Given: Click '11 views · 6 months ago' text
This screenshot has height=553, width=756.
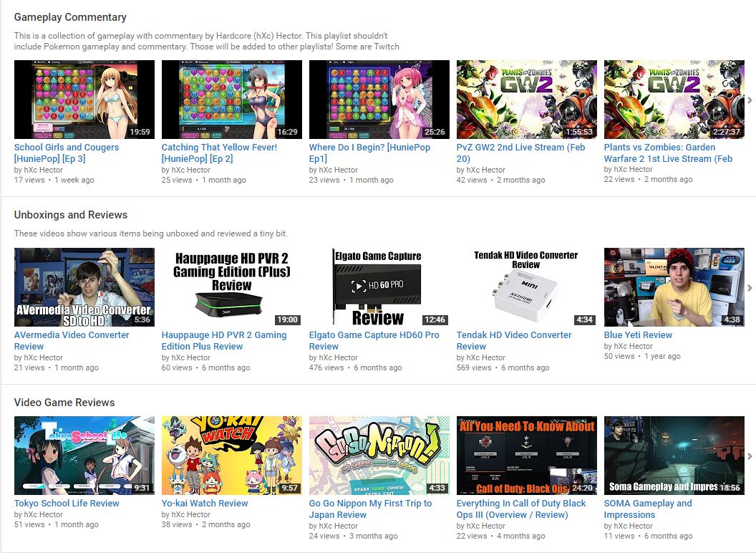Looking at the screenshot, I should point(649,536).
